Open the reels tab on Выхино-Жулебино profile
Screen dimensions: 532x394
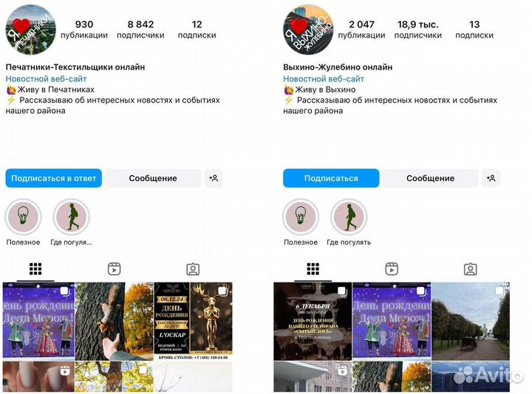pos(392,269)
